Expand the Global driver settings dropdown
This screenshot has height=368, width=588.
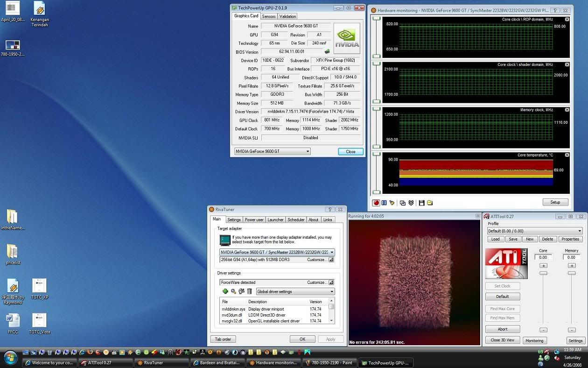(332, 291)
